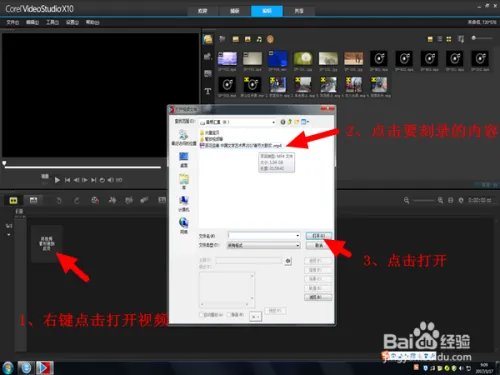Screen dimensions: 500x375
Task: Adjust the timeline zoom slider
Action: coord(423,200)
